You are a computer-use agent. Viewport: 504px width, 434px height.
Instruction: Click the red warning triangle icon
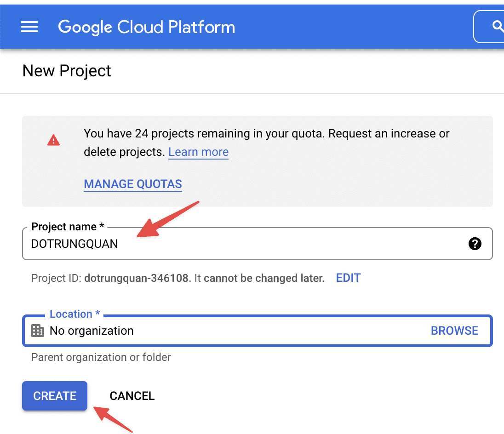[x=53, y=140]
